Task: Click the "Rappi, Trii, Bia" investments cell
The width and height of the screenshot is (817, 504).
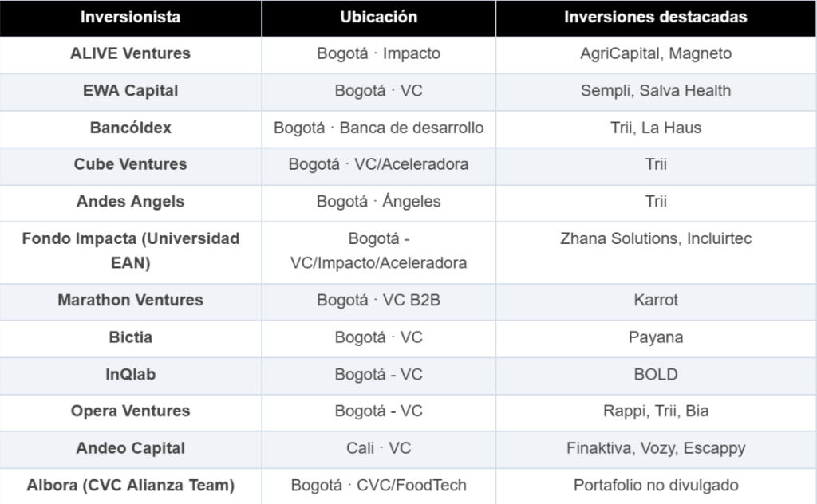Action: [655, 411]
